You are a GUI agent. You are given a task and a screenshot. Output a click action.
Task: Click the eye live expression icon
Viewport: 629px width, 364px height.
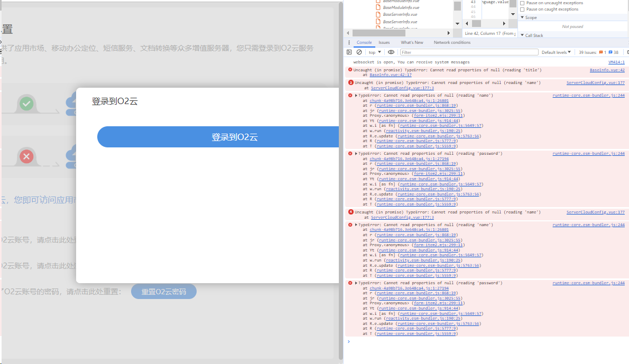point(391,52)
